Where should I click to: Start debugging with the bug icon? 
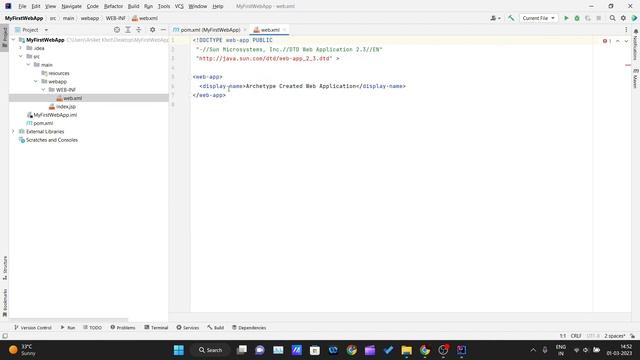[577, 18]
